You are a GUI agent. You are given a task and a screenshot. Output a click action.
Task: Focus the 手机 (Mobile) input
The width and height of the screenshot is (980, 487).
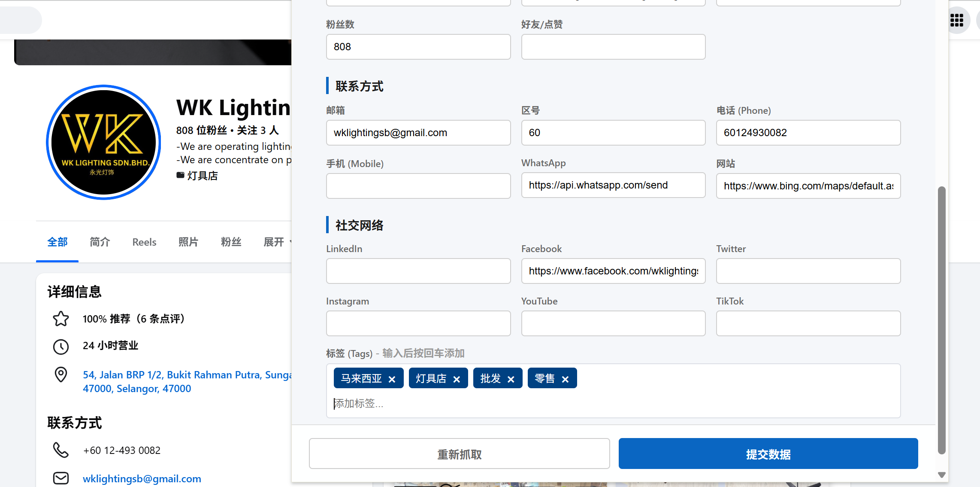pyautogui.click(x=418, y=186)
